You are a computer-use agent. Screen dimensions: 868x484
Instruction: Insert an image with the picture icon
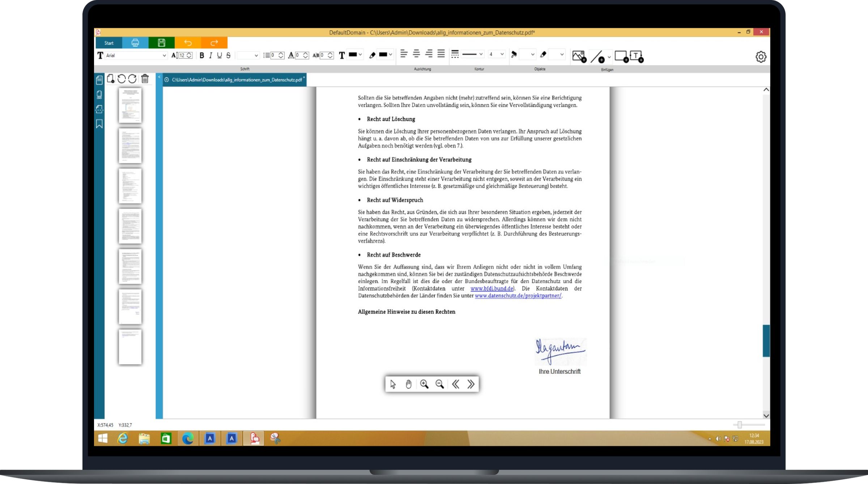point(579,56)
